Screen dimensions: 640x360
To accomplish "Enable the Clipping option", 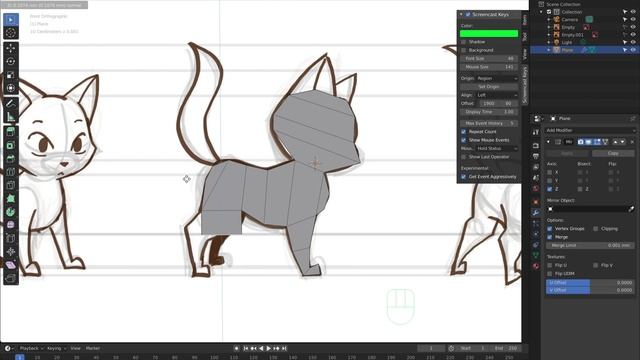I will (x=596, y=229).
